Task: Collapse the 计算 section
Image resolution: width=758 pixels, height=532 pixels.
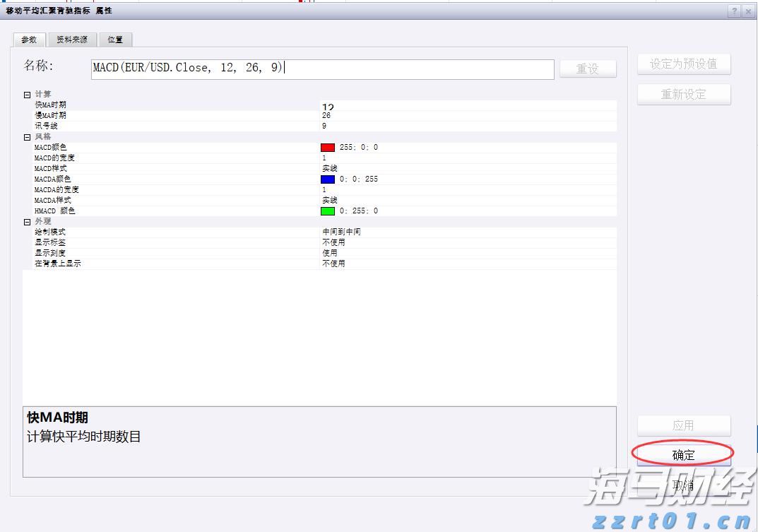Action: point(28,95)
